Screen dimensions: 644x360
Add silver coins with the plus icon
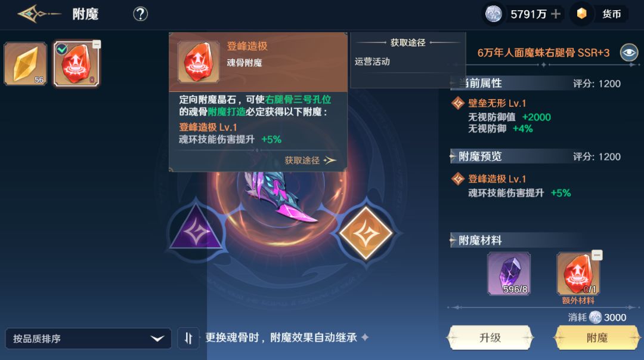[556, 14]
